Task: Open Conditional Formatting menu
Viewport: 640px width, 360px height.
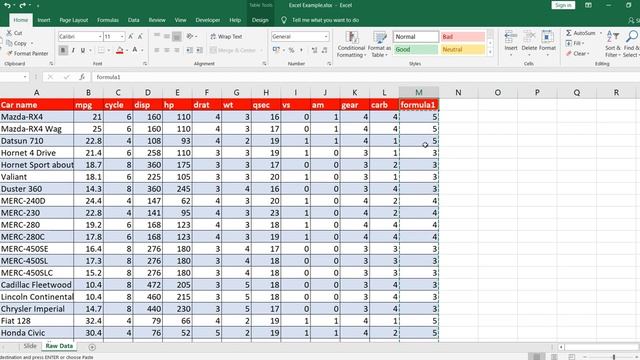Action: 351,44
